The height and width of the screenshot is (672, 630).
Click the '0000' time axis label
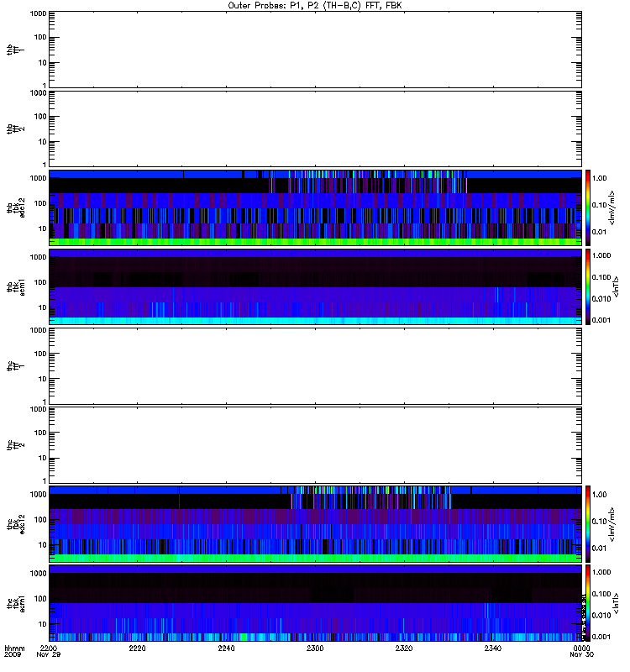coord(581,648)
